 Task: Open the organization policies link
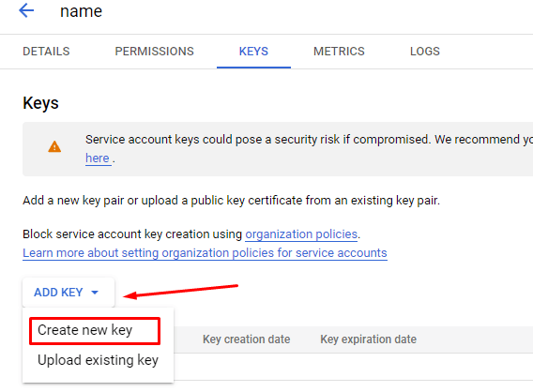click(301, 234)
